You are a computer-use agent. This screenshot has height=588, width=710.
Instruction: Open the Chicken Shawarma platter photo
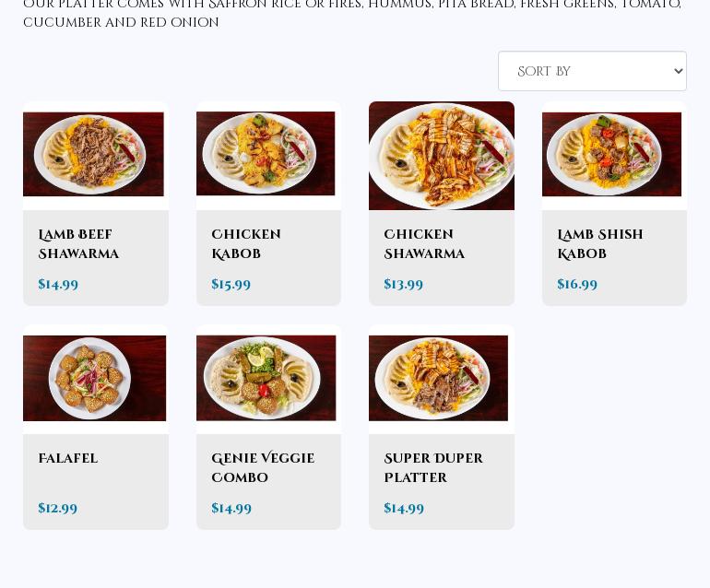441,156
